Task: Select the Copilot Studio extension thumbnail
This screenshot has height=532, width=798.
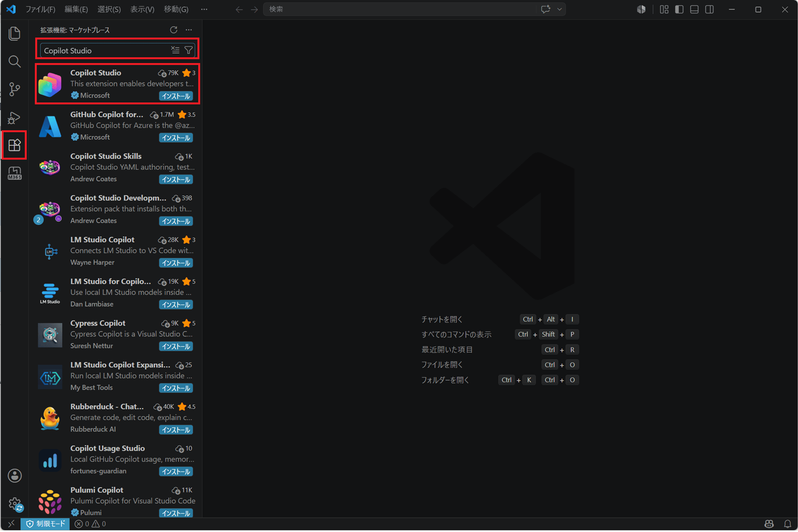Action: tap(50, 85)
